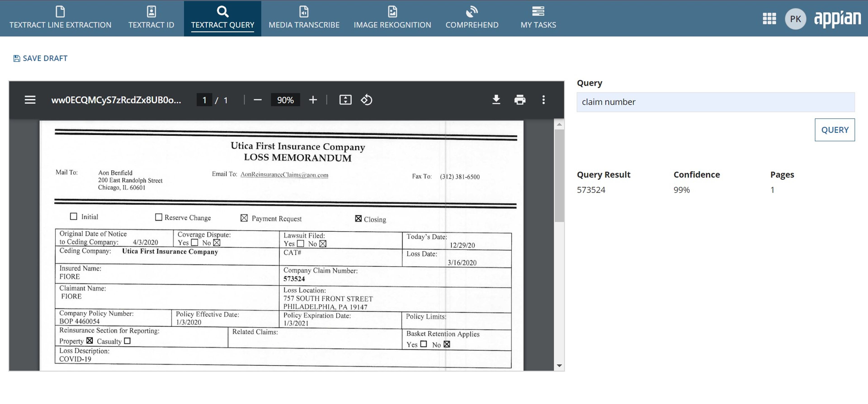Check the Reserve Change checkbox
This screenshot has width=868, height=404.
click(x=158, y=217)
